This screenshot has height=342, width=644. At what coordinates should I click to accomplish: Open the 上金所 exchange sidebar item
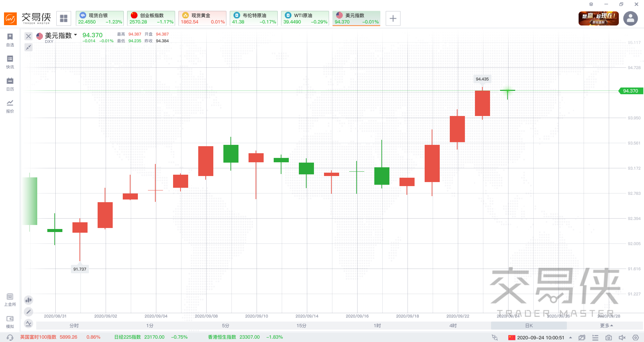click(x=10, y=300)
